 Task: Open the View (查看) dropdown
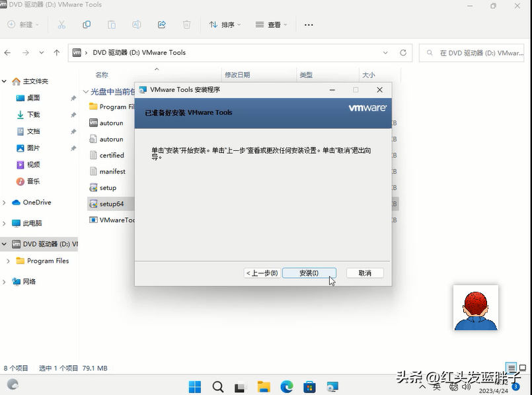click(x=271, y=24)
